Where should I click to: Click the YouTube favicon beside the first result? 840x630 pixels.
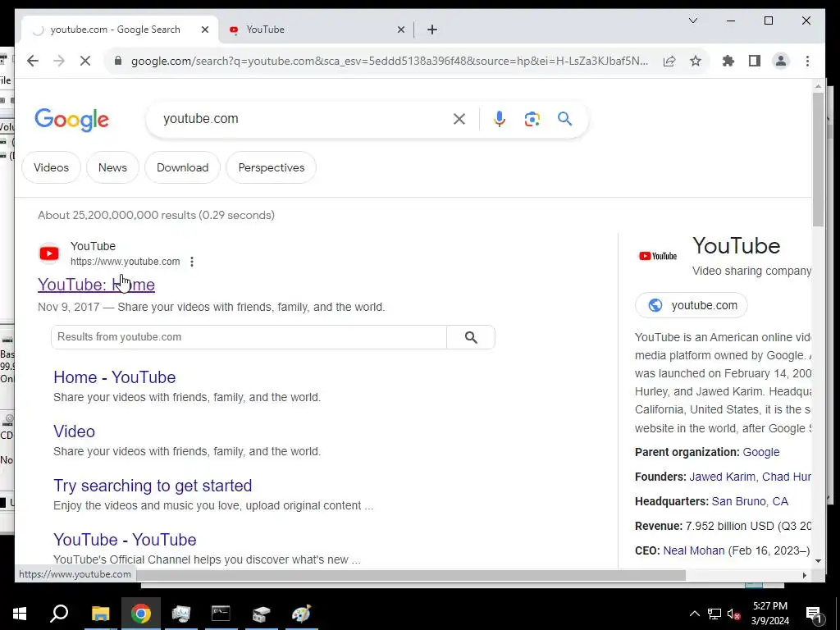point(49,253)
